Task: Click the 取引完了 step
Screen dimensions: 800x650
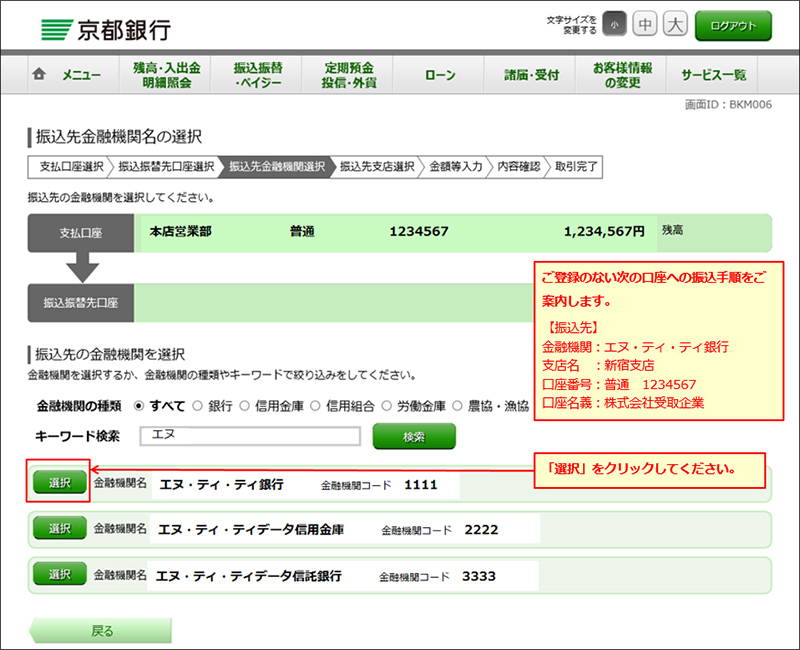Action: tap(575, 167)
